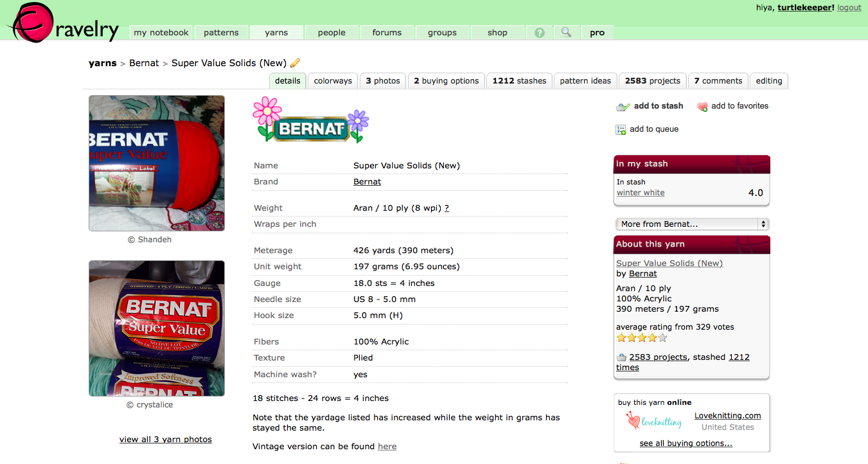Click the search magnifier icon
868x464 pixels.
pyautogui.click(x=566, y=31)
